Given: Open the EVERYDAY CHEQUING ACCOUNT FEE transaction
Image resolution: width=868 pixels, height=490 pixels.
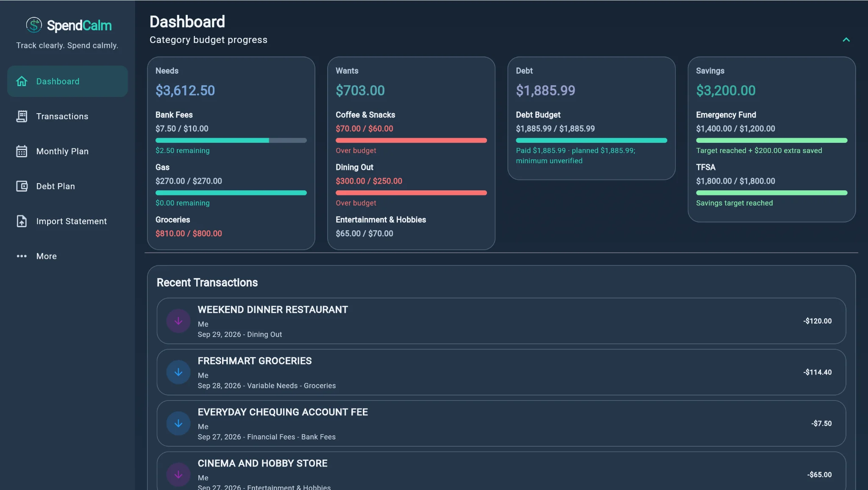Looking at the screenshot, I should click(501, 423).
